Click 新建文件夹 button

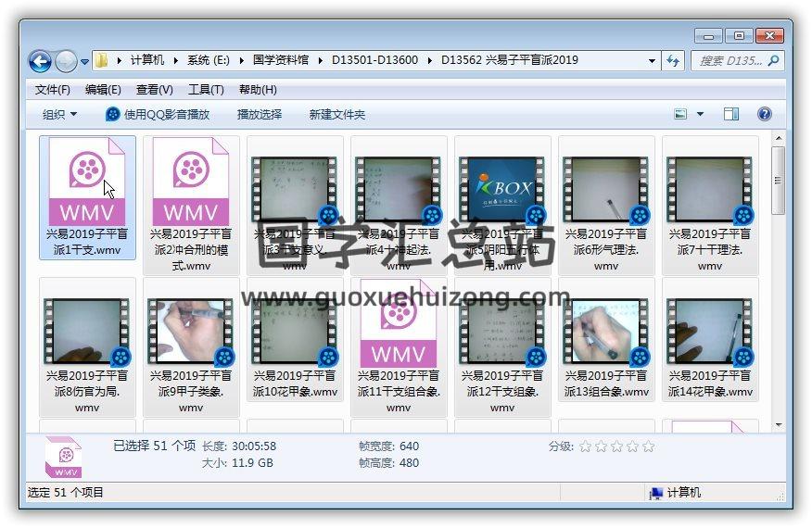point(336,115)
